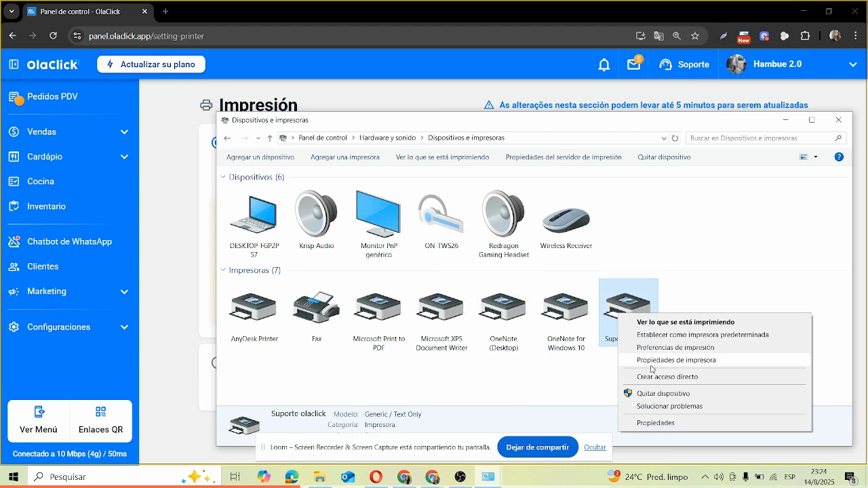Select the OneNote (Desktop) printer icon
Image resolution: width=868 pixels, height=488 pixels.
pyautogui.click(x=503, y=321)
